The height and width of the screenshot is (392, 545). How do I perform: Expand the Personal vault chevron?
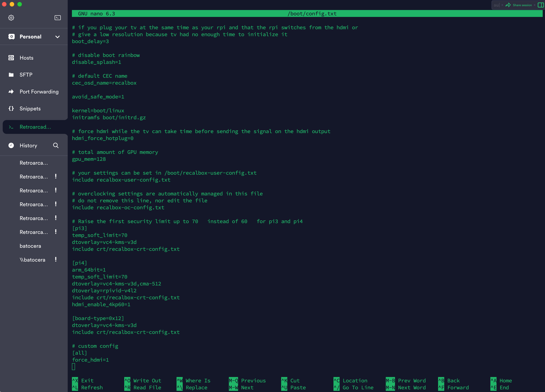(x=57, y=37)
